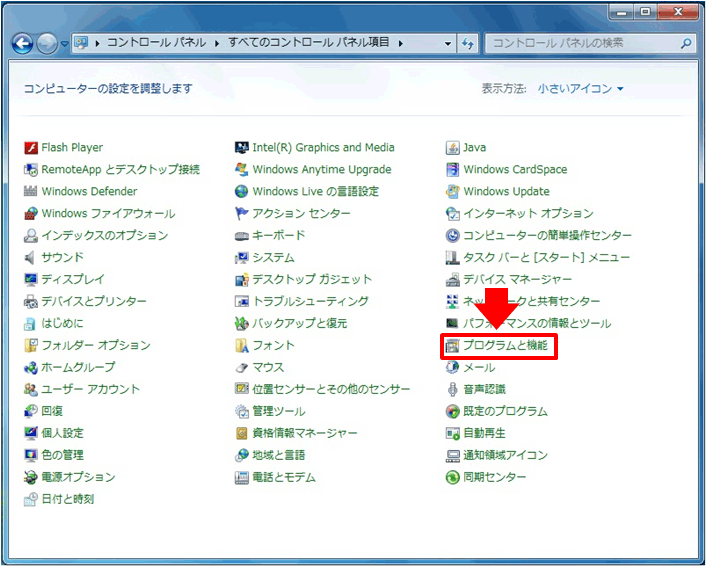Click the プログラムと機能 icon
Image resolution: width=707 pixels, height=568 pixels.
pyautogui.click(x=452, y=346)
